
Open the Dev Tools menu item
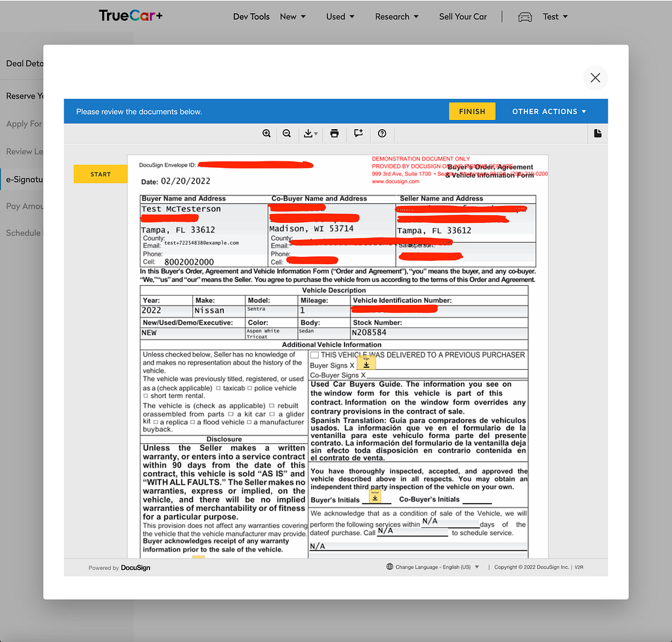click(x=251, y=16)
